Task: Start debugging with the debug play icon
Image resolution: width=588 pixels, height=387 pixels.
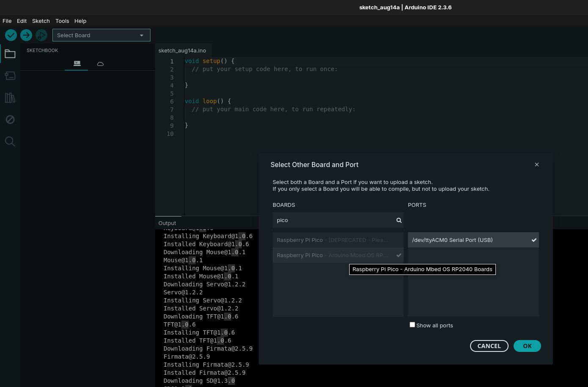Action: point(41,35)
